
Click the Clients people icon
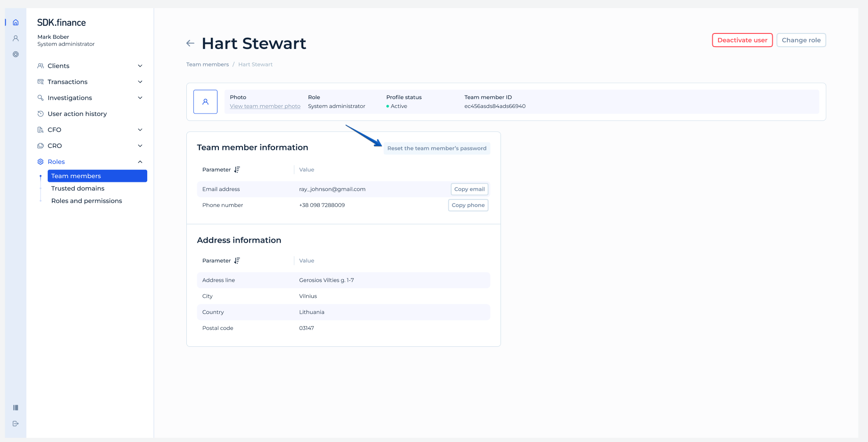41,65
